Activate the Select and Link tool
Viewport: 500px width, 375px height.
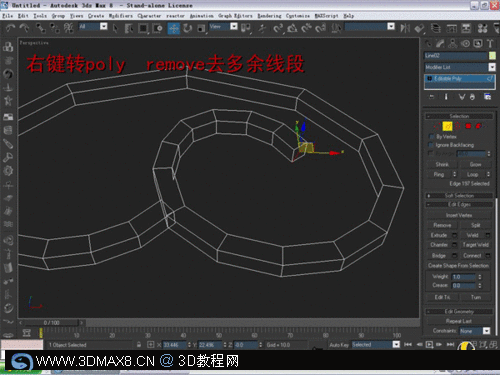tap(41, 28)
